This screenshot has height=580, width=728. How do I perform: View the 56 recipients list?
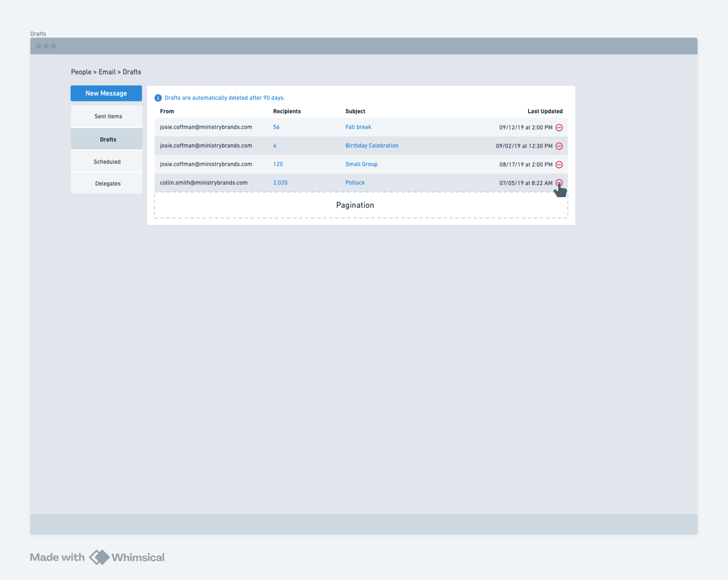point(276,127)
